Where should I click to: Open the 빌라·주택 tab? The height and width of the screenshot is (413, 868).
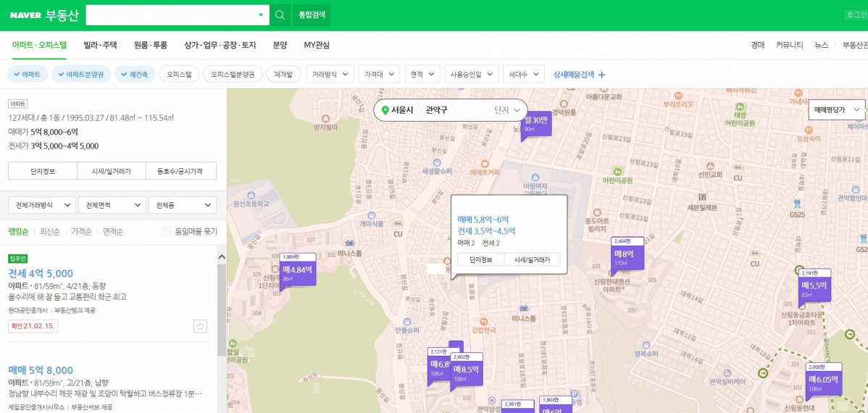tap(100, 46)
